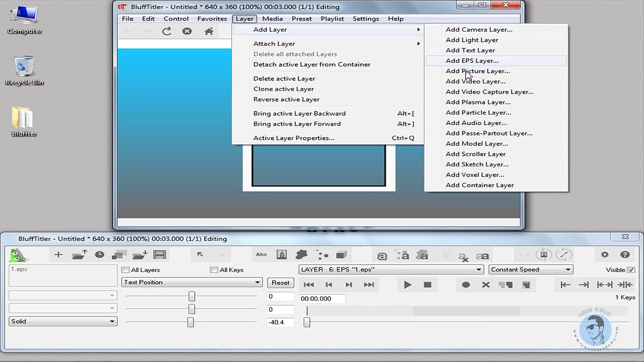
Task: Enable the All Layers checkbox
Action: pyautogui.click(x=126, y=270)
